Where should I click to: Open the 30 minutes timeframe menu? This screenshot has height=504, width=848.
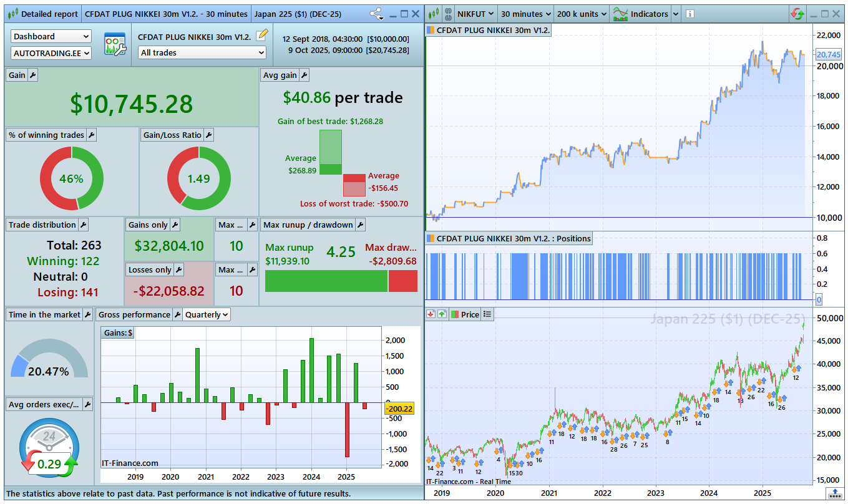(x=525, y=14)
